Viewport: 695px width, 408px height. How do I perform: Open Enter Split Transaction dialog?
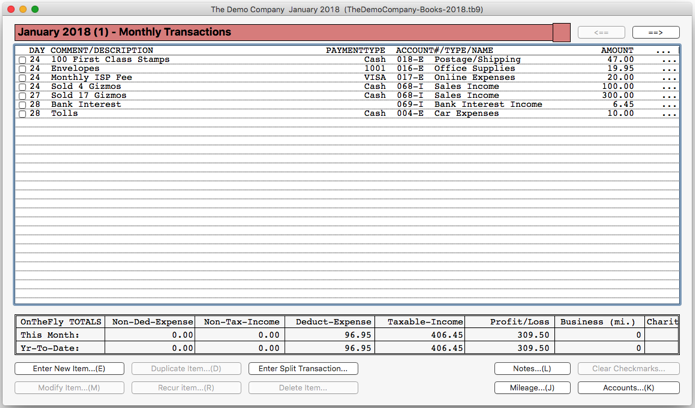(303, 369)
